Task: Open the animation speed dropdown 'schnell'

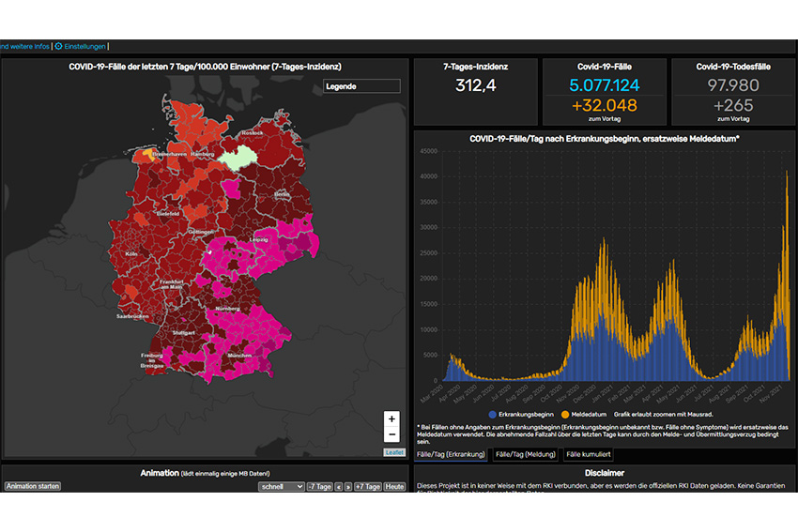Action: 281,487
